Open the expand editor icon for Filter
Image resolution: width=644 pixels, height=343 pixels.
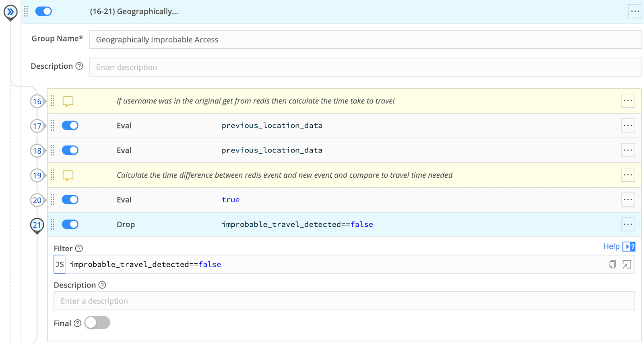627,264
